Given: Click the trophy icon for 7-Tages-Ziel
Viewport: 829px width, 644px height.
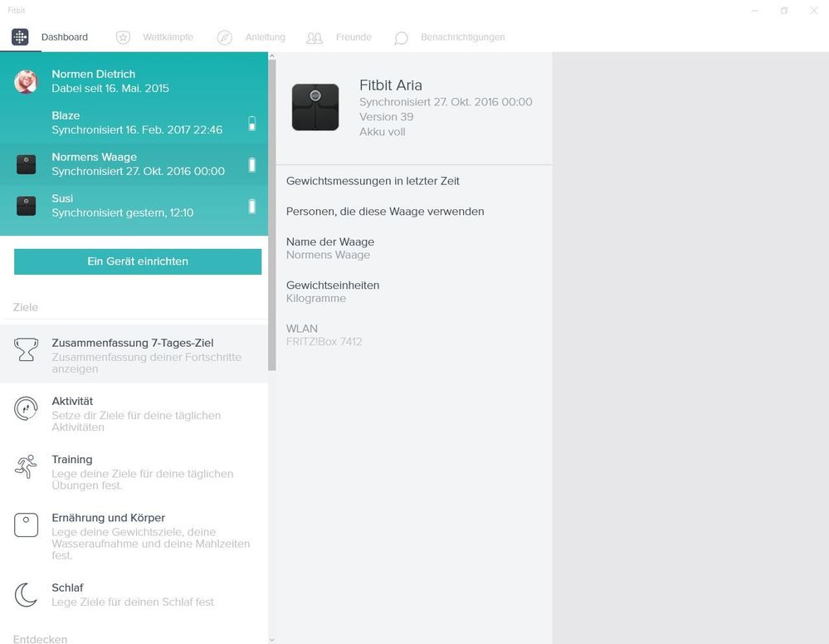Looking at the screenshot, I should 26,349.
